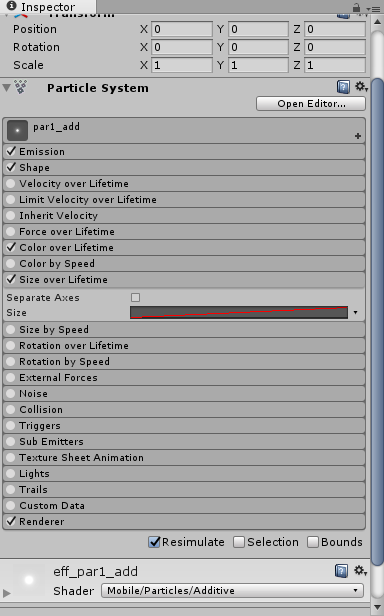Image resolution: width=384 pixels, height=616 pixels.
Task: Open eff_par1_add material help icon
Action: pyautogui.click(x=342, y=571)
